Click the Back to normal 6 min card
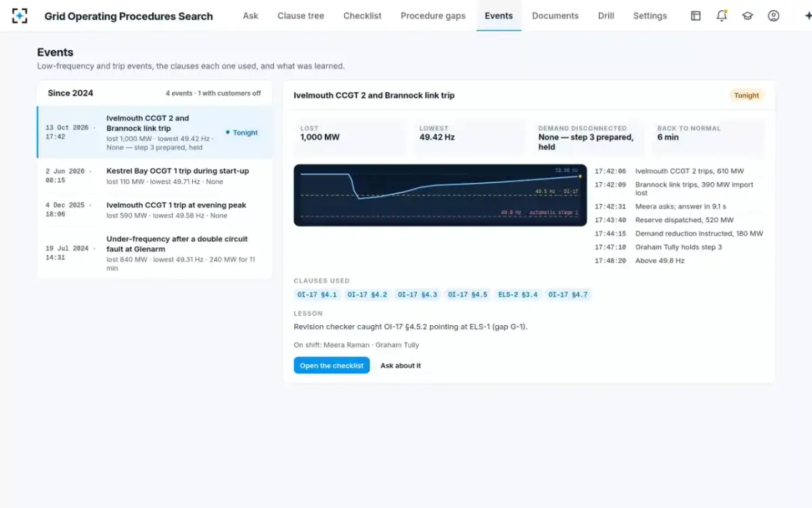The height and width of the screenshot is (508, 812). 708,138
